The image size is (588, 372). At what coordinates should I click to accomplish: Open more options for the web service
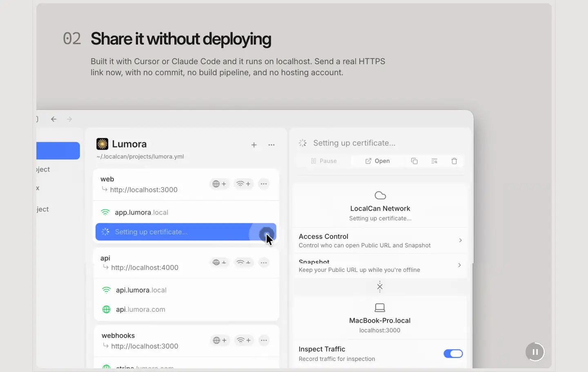coord(264,184)
